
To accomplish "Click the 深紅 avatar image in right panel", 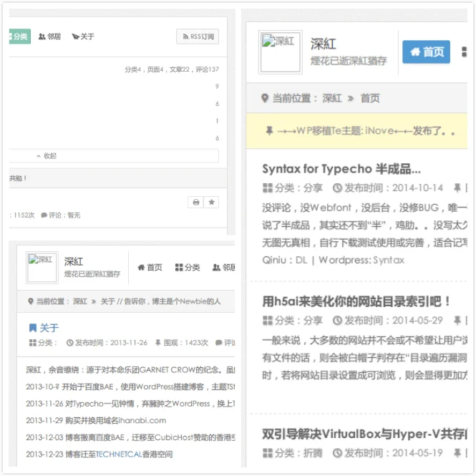I will pos(280,52).
